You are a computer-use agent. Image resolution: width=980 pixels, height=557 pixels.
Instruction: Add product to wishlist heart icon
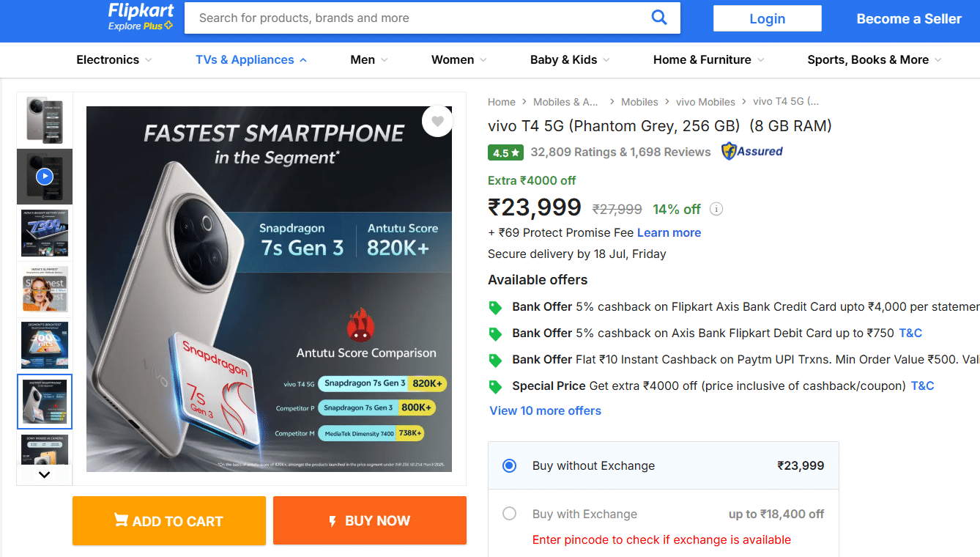[437, 122]
